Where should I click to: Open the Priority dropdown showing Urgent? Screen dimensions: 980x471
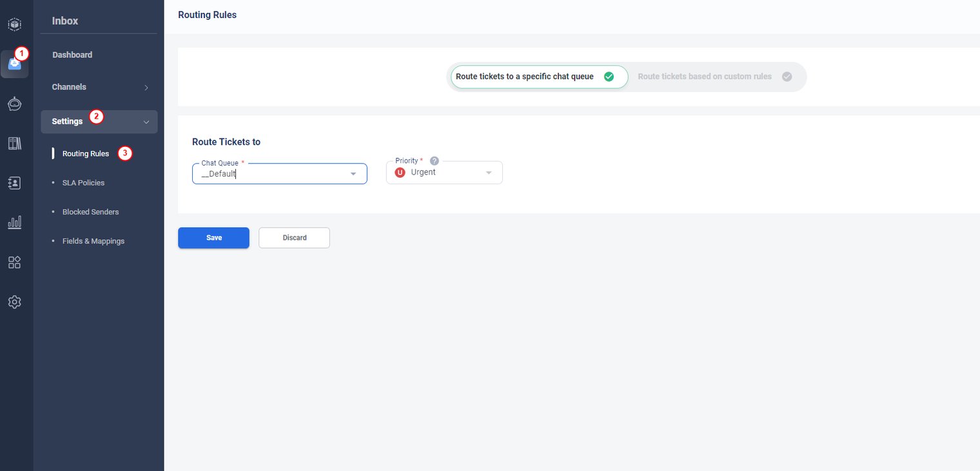(444, 173)
